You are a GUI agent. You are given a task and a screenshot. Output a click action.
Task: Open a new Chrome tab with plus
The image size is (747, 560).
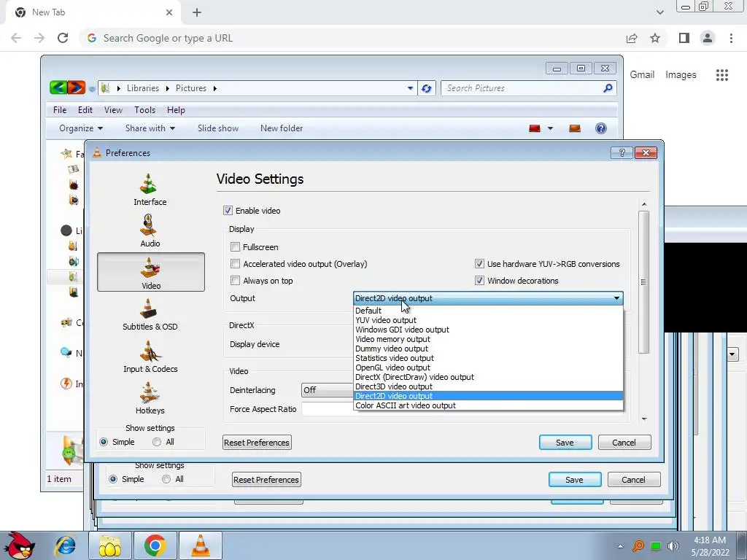[x=197, y=12]
